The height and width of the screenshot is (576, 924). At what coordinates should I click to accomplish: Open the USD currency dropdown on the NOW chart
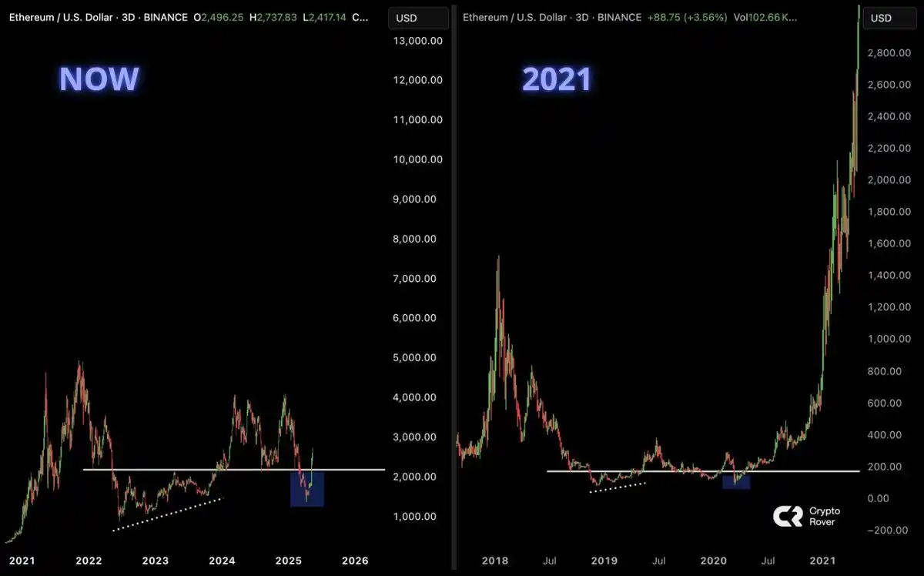pos(417,18)
